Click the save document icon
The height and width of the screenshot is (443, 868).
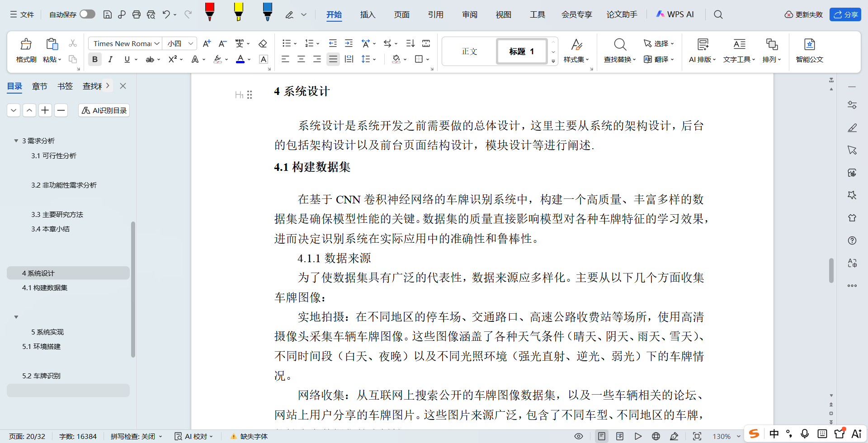[x=108, y=14]
